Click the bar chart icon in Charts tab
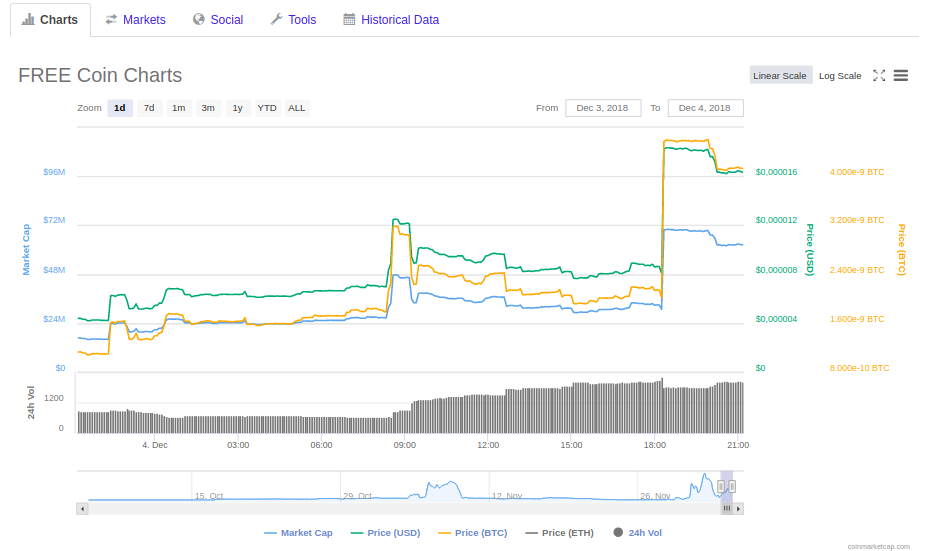The height and width of the screenshot is (551, 927). [x=28, y=20]
